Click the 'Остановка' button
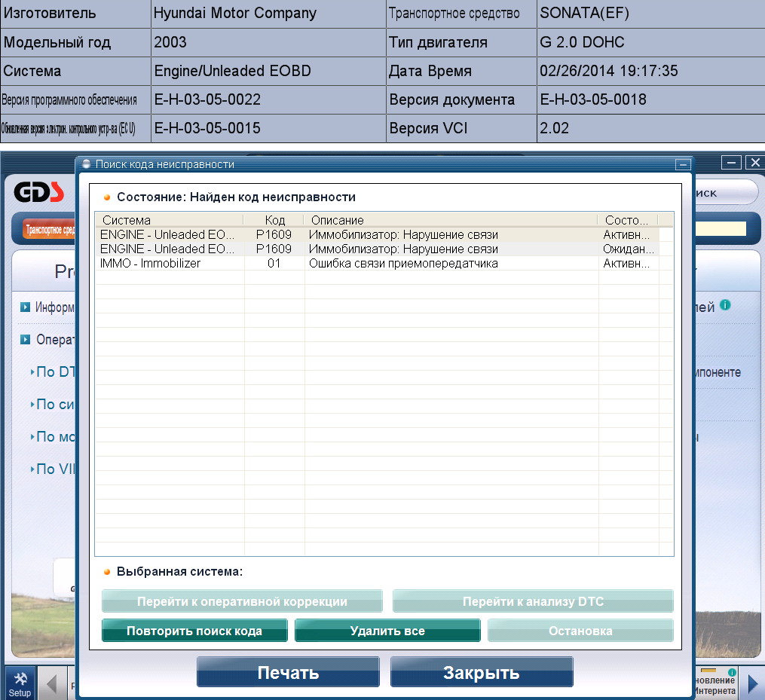This screenshot has height=700, width=765. [580, 631]
